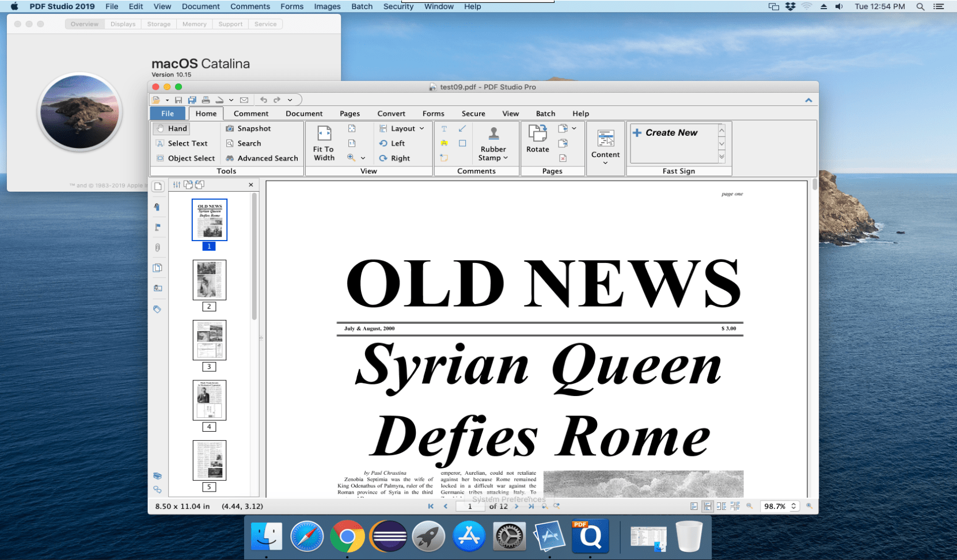Image resolution: width=957 pixels, height=560 pixels.
Task: Select the Square annotation tool
Action: [462, 143]
